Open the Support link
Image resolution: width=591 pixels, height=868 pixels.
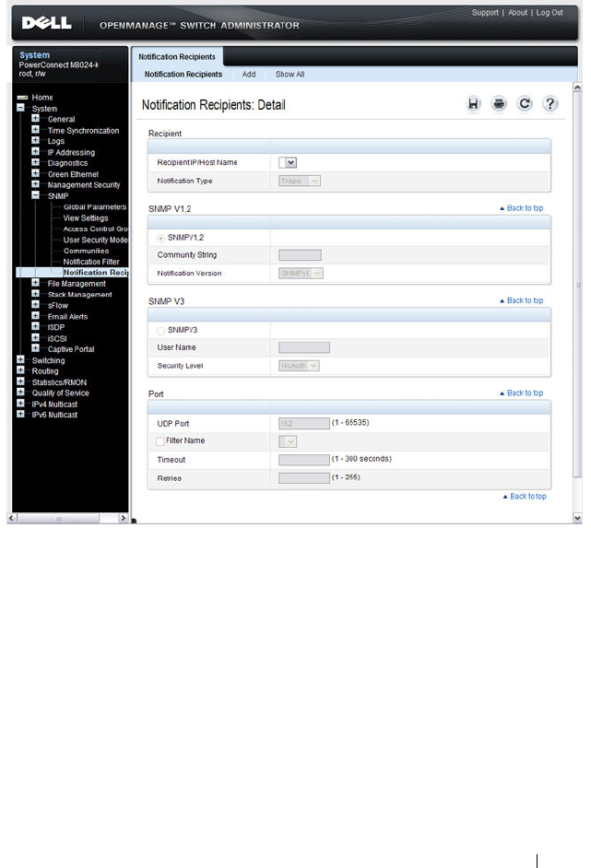tap(485, 12)
